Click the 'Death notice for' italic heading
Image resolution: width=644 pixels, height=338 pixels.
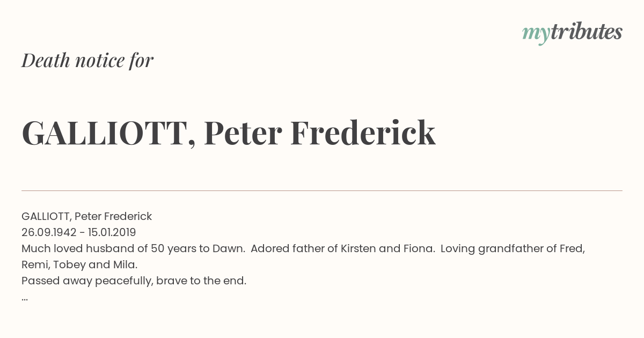tap(87, 61)
